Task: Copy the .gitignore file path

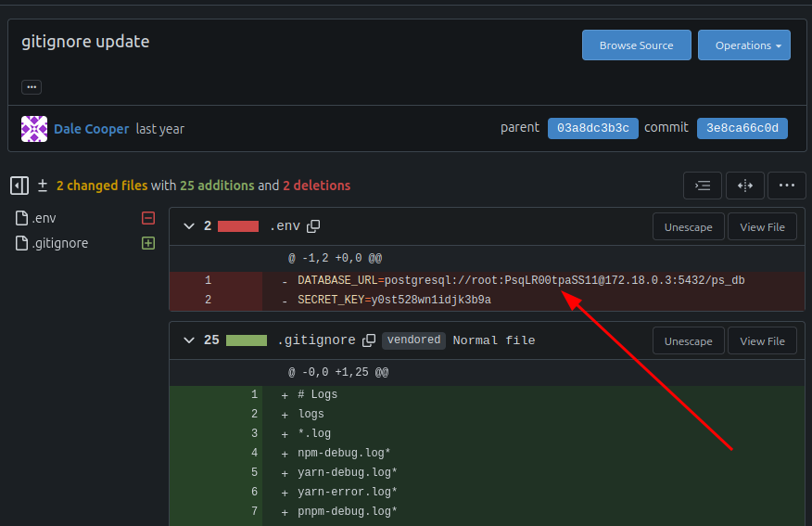Action: pyautogui.click(x=369, y=340)
